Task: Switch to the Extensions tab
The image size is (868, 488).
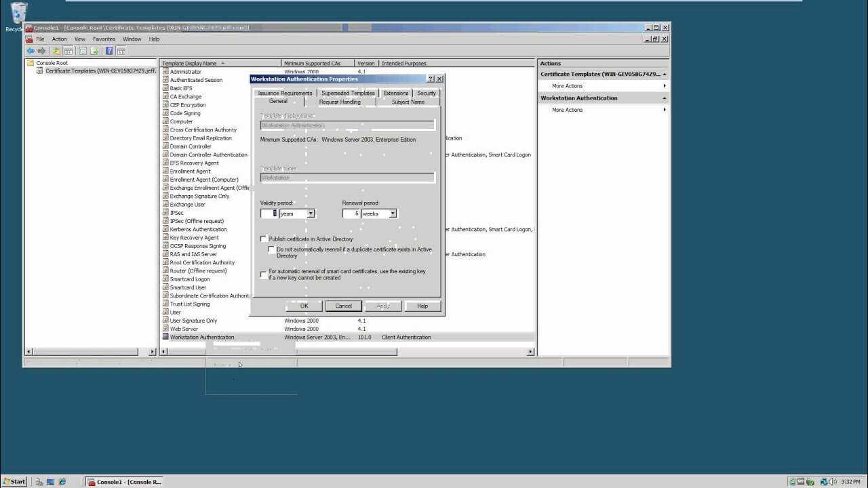Action: (395, 93)
